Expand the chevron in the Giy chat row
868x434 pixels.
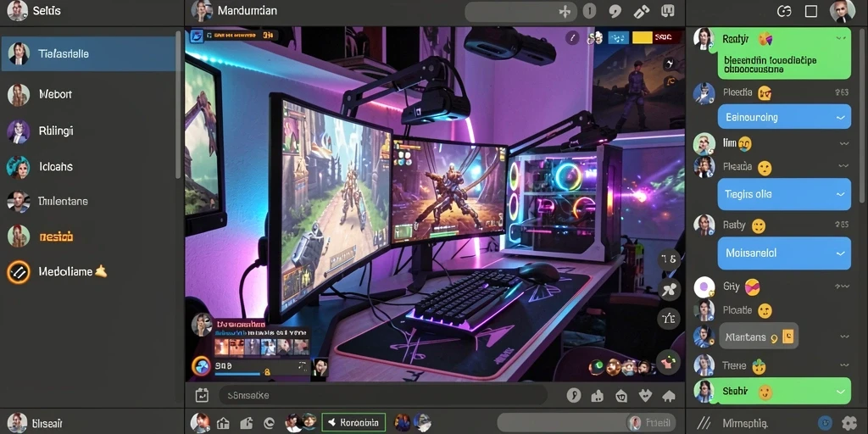(842, 287)
